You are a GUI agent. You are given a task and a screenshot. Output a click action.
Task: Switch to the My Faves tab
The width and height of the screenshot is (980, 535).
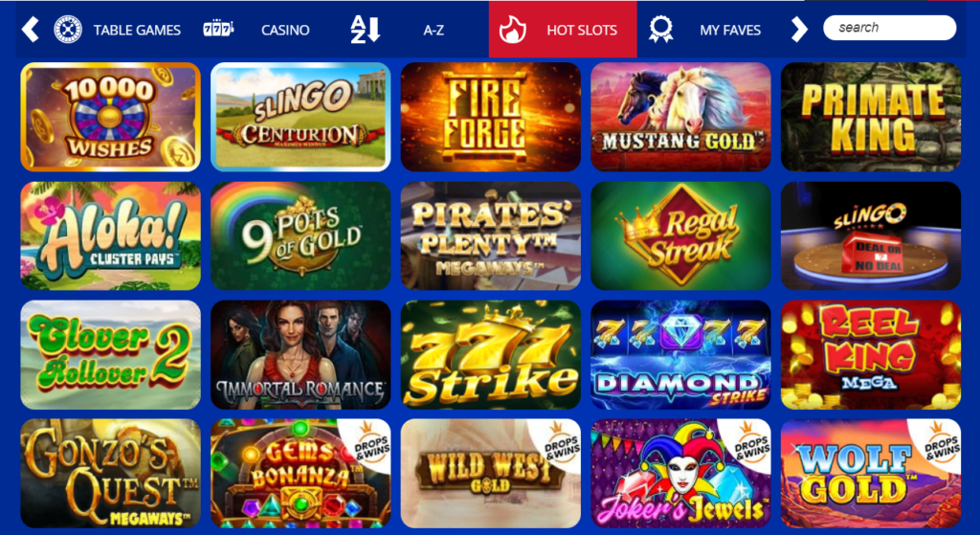729,30
